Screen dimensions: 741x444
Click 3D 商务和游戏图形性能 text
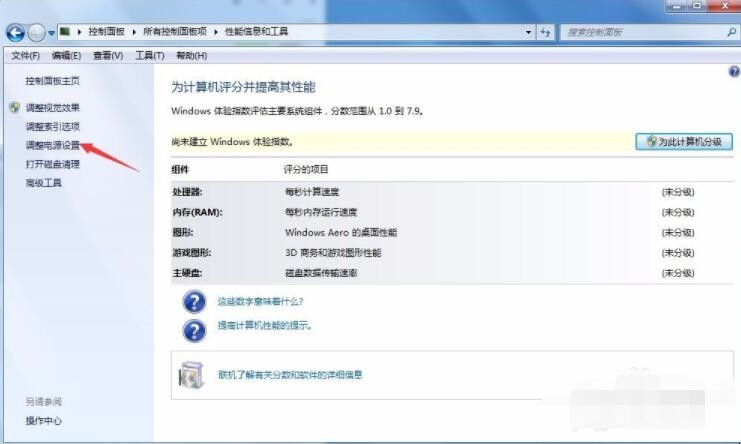[333, 253]
